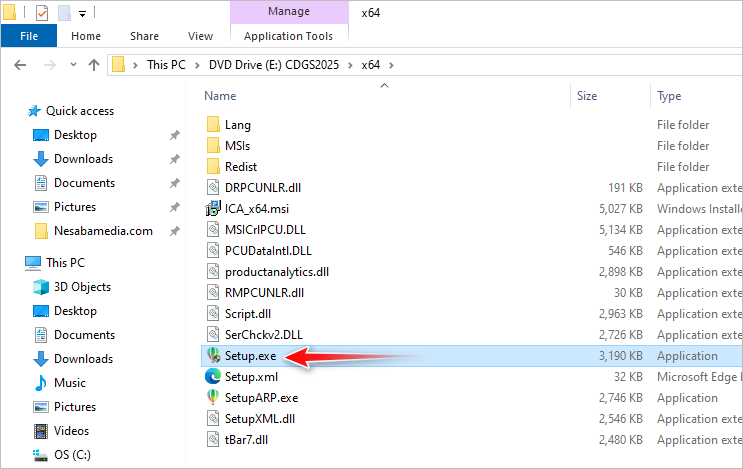Open the Application Tools tab
Image resolution: width=743 pixels, height=469 pixels.
289,36
